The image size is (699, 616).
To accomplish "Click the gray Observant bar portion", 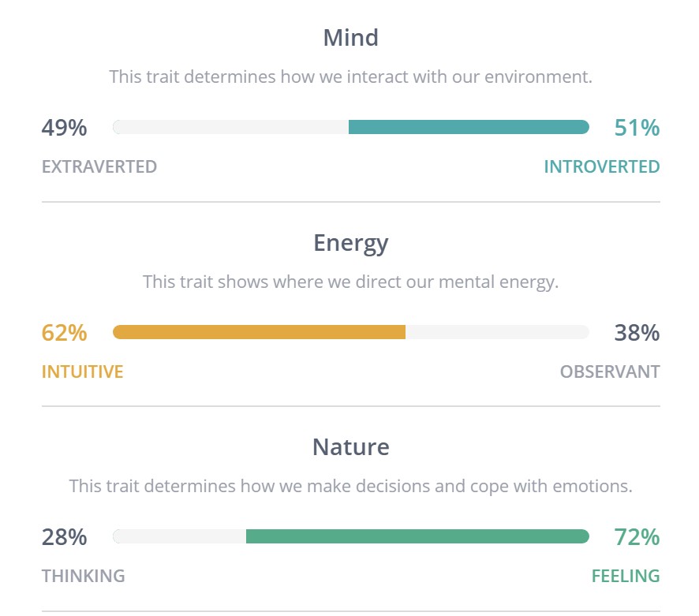I will point(497,332).
